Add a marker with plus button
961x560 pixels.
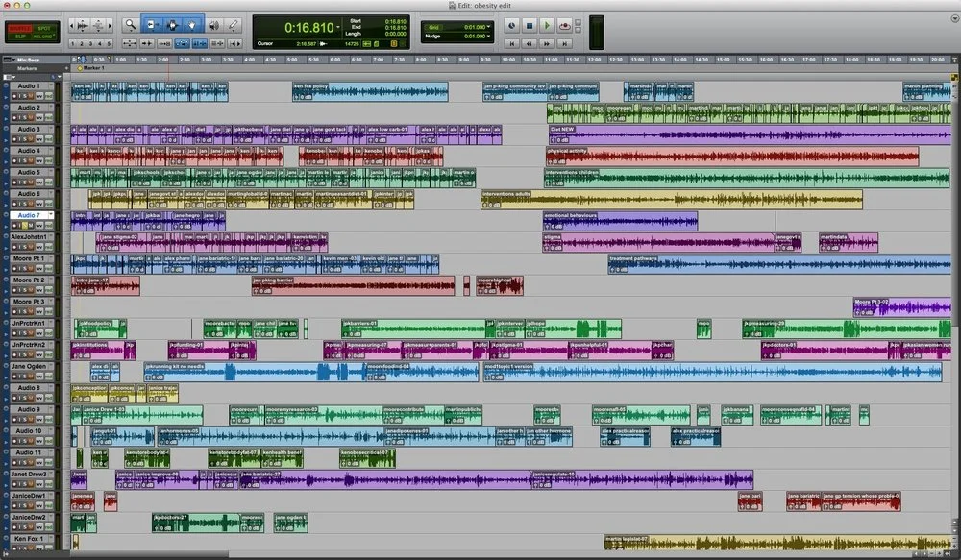[x=67, y=68]
